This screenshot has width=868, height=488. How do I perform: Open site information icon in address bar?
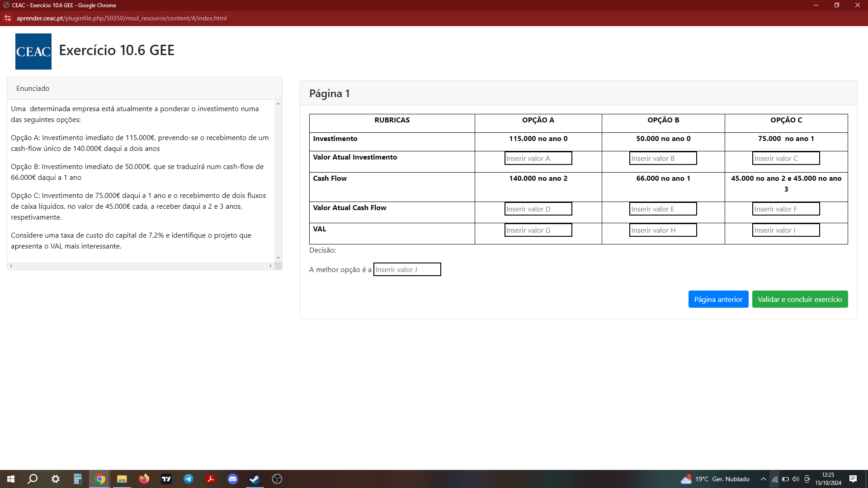point(7,18)
